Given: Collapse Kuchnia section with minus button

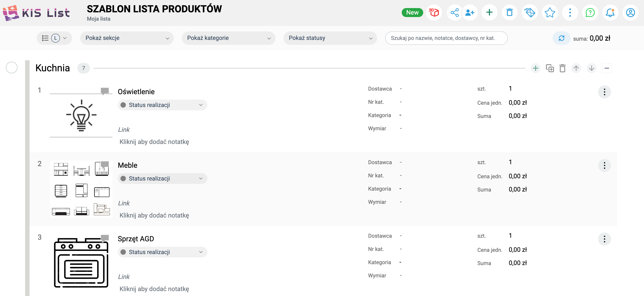Looking at the screenshot, I should click(607, 68).
